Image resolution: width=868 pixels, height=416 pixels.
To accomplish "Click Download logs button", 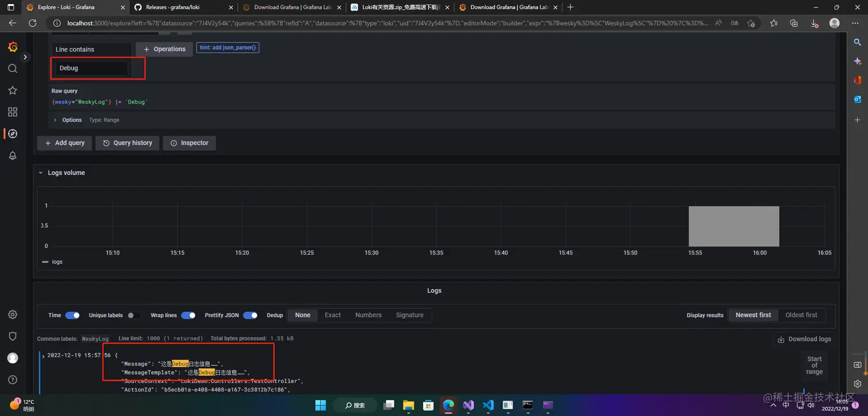I will [804, 340].
